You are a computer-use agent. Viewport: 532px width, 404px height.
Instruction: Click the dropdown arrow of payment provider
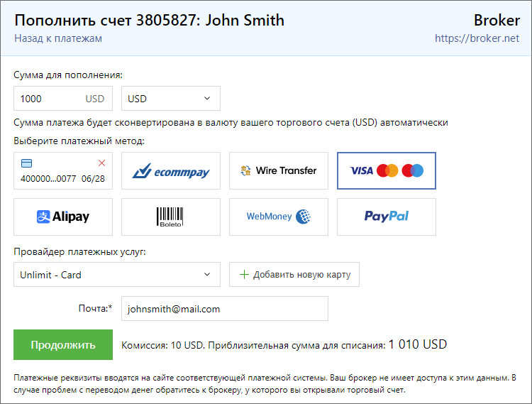tap(207, 275)
